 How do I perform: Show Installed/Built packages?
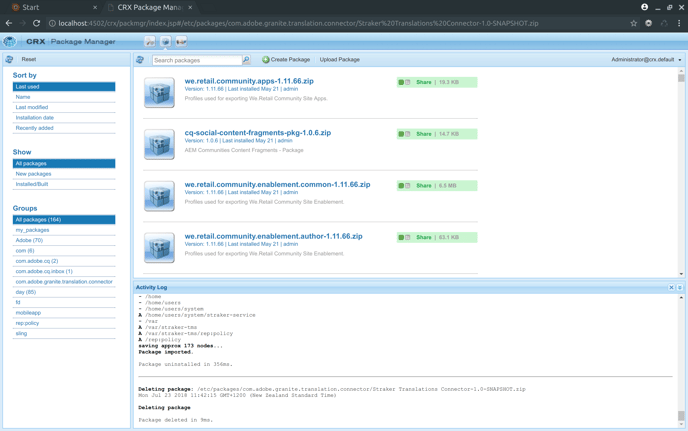tap(64, 184)
